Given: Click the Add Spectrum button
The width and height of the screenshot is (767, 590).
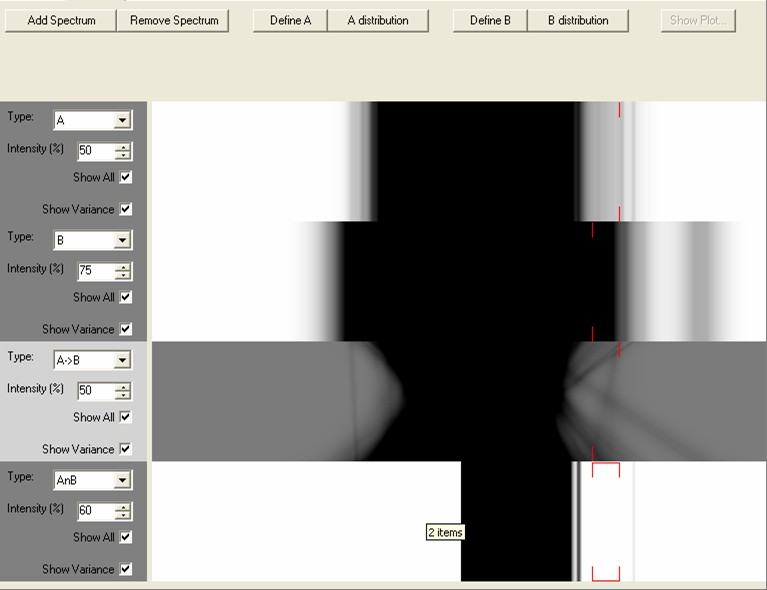Looking at the screenshot, I should 60,20.
